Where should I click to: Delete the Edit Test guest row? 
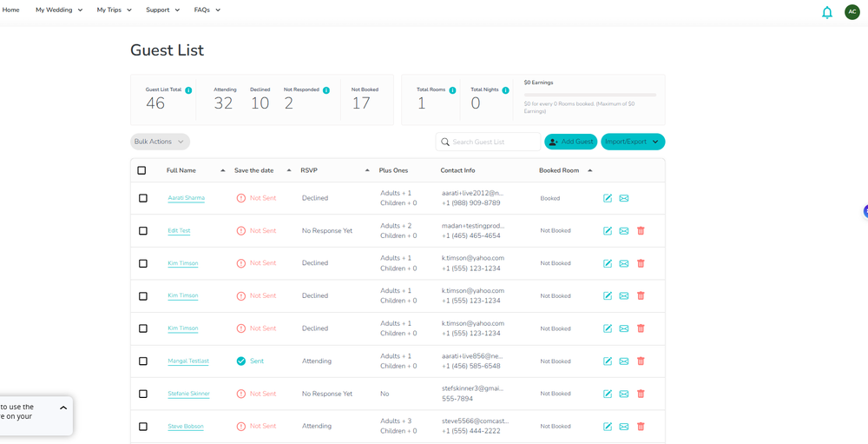(x=641, y=230)
